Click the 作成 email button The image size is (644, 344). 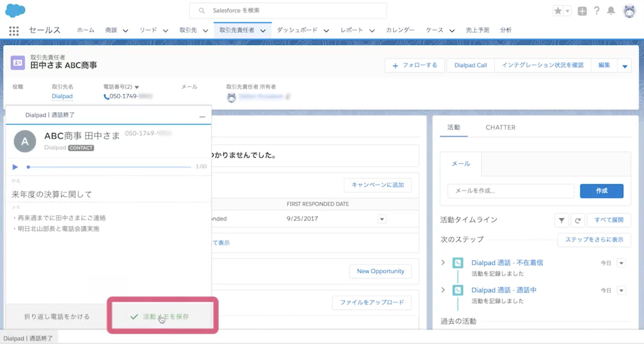point(602,191)
